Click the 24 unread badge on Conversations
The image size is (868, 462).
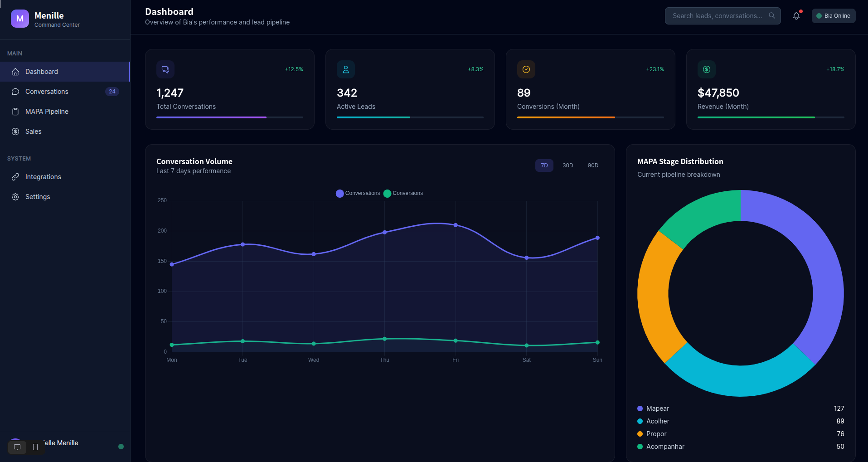(112, 92)
